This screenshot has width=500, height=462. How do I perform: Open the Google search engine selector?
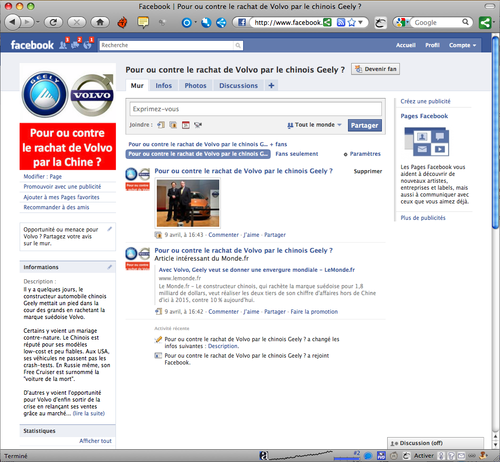401,22
